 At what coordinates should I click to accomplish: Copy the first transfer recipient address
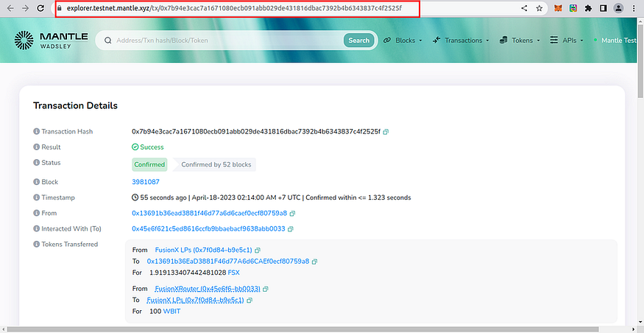coord(314,262)
